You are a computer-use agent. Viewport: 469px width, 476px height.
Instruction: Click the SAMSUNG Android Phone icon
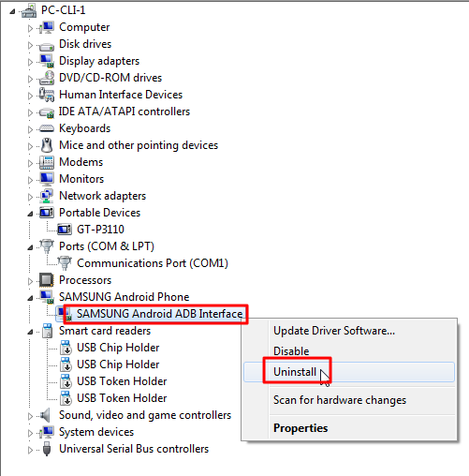[47, 297]
